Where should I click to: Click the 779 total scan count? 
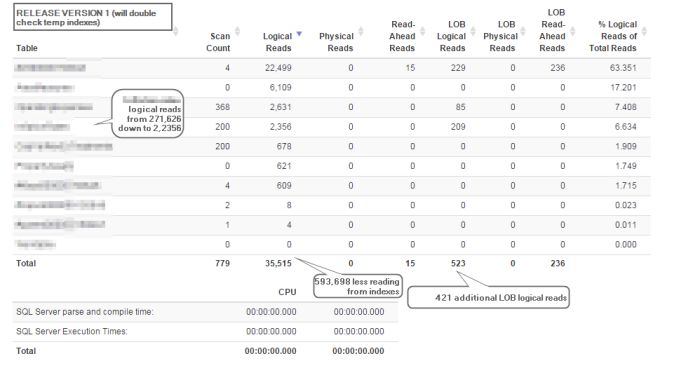click(222, 263)
